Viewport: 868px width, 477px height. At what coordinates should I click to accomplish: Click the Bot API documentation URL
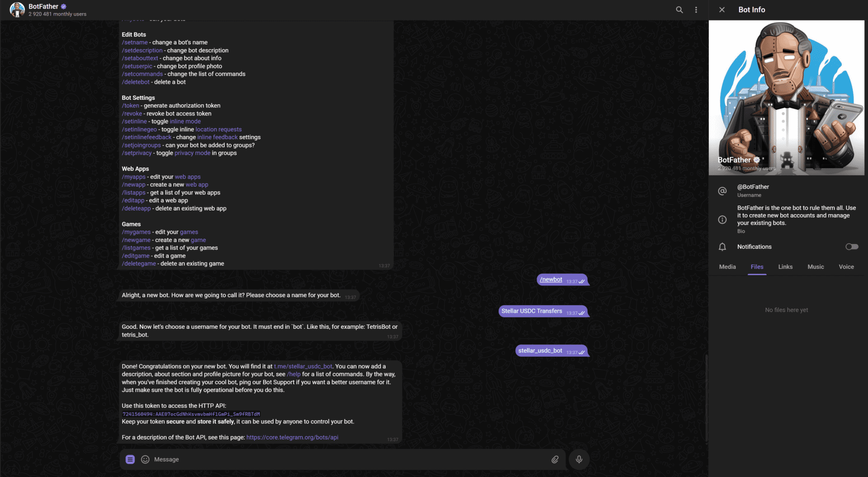[x=292, y=437]
